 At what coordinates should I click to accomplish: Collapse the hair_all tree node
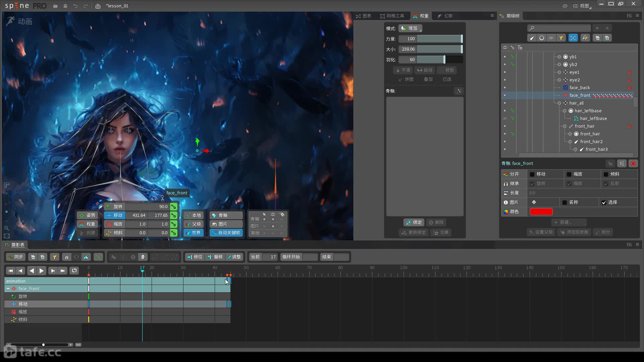(559, 103)
